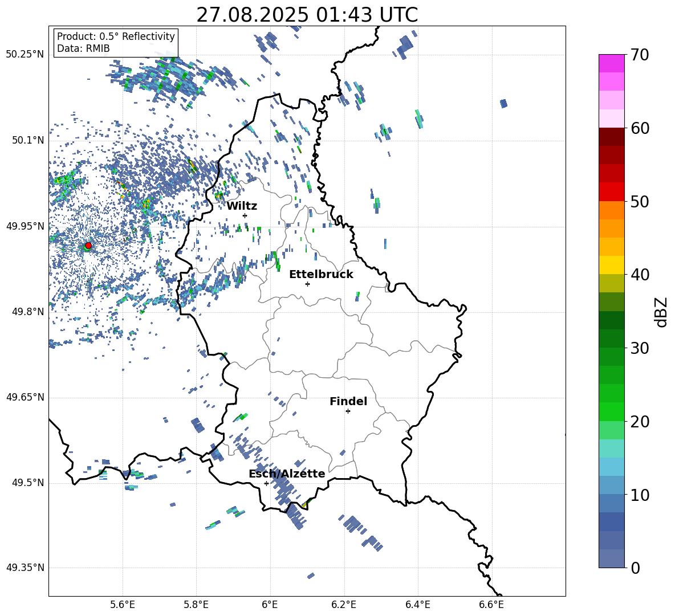Click the 6.2°E longitude label
This screenshot has width=675, height=616.
(x=344, y=605)
